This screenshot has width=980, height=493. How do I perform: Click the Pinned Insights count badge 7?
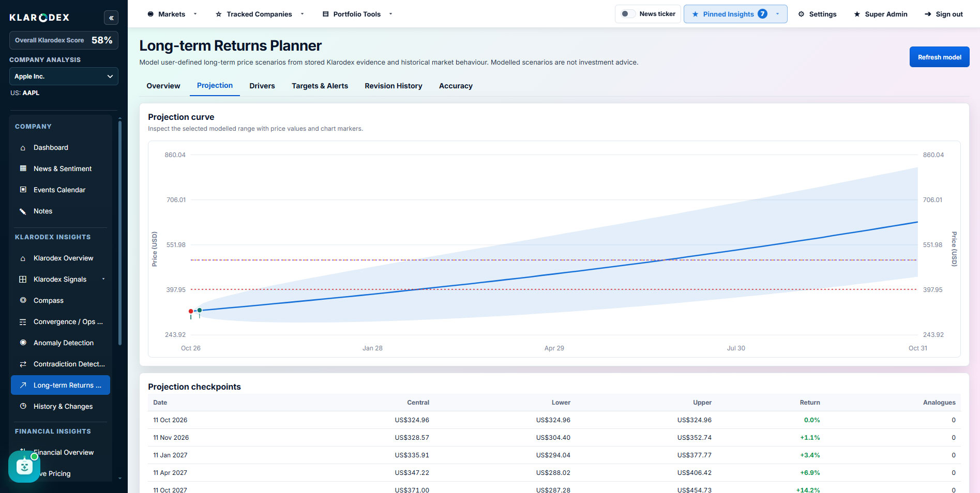[762, 14]
